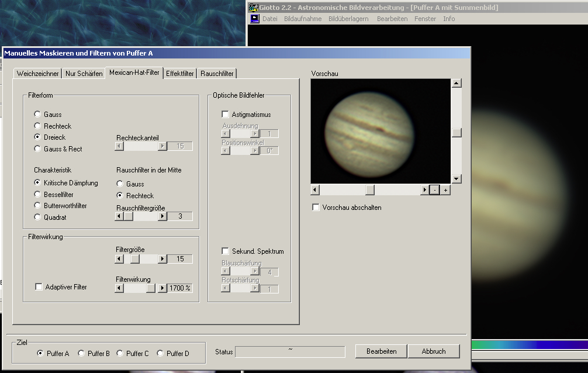
Task: Click preview horizontal scrollbar right arrow
Action: [x=424, y=190]
